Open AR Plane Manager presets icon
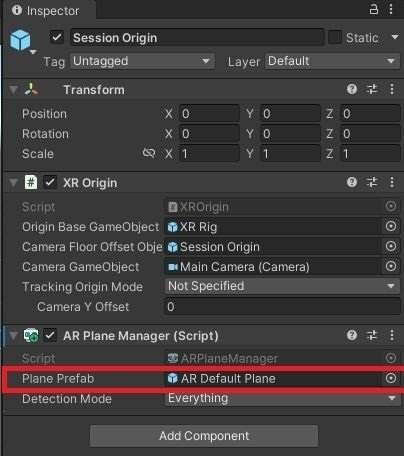This screenshot has height=456, width=404. coord(372,335)
